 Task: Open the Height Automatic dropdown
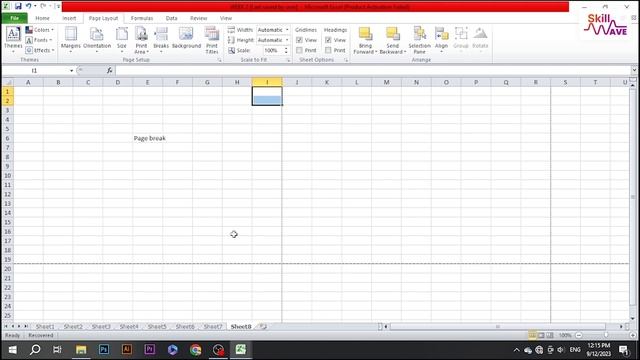287,40
